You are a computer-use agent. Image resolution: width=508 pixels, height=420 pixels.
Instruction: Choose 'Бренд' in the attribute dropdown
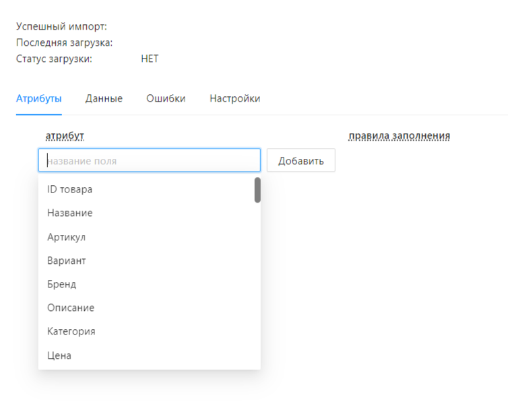[x=62, y=284]
